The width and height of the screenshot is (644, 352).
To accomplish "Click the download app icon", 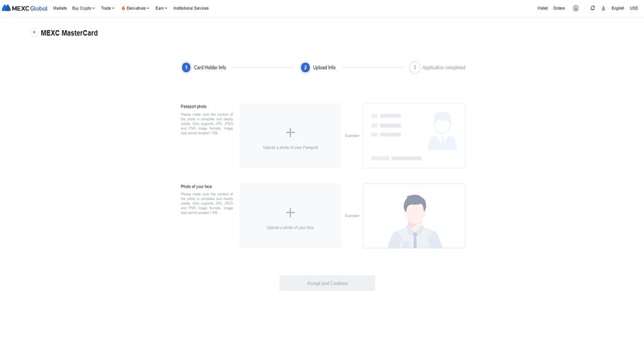I will [x=604, y=8].
